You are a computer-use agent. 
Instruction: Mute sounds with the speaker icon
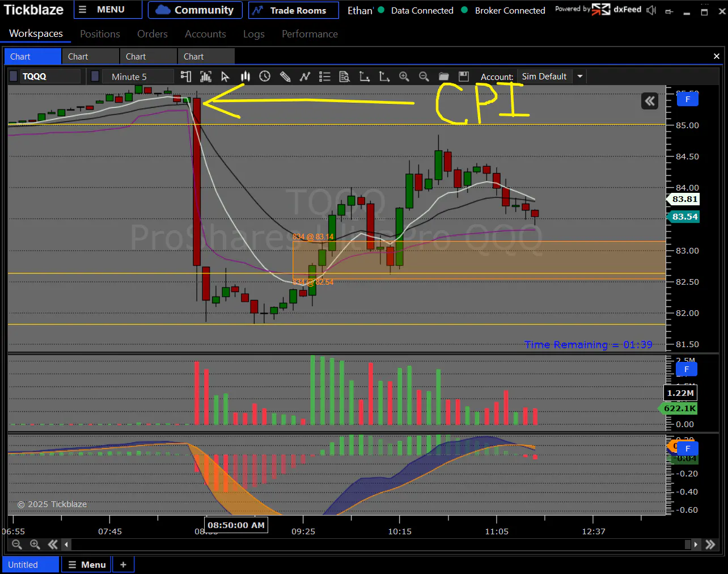pyautogui.click(x=651, y=10)
